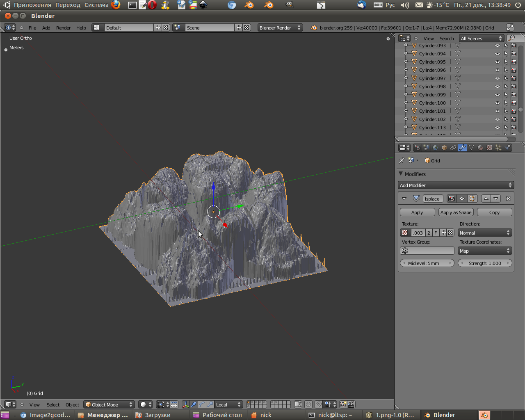The width and height of the screenshot is (525, 420).
Task: Toggle viewport visibility of Displace modifier
Action: pyautogui.click(x=462, y=199)
